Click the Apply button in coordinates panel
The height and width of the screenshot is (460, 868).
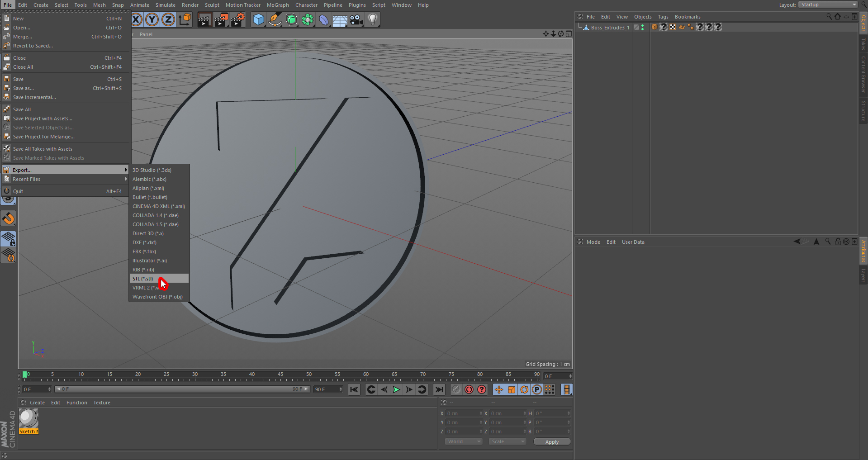coord(552,442)
